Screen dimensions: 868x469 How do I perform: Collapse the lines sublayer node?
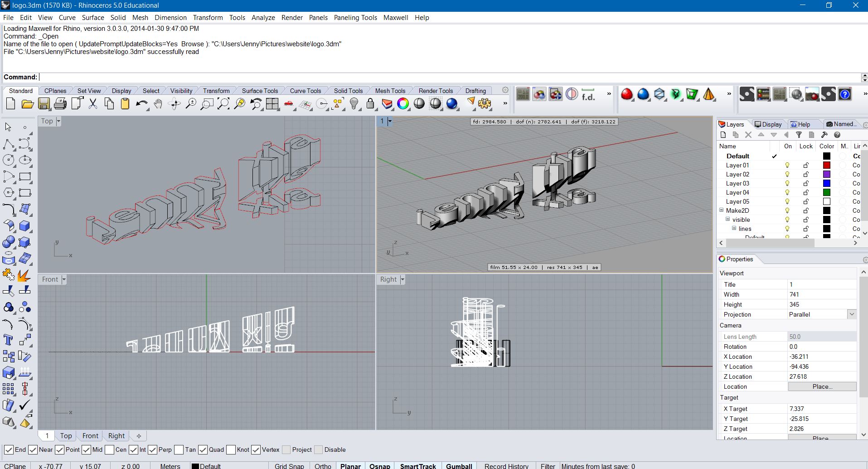(734, 228)
